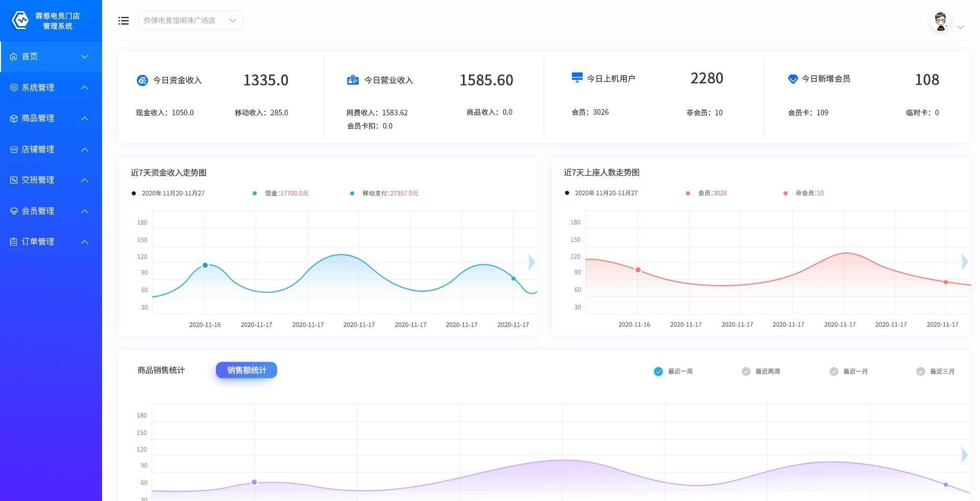Click the 今日营业收入 badge icon
980x501 pixels.
(353, 80)
